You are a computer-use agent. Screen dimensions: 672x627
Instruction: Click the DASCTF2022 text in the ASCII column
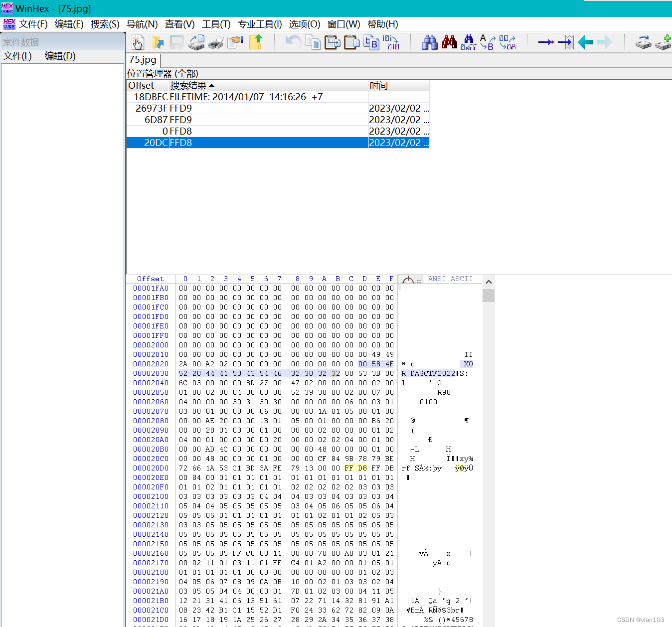click(x=433, y=373)
